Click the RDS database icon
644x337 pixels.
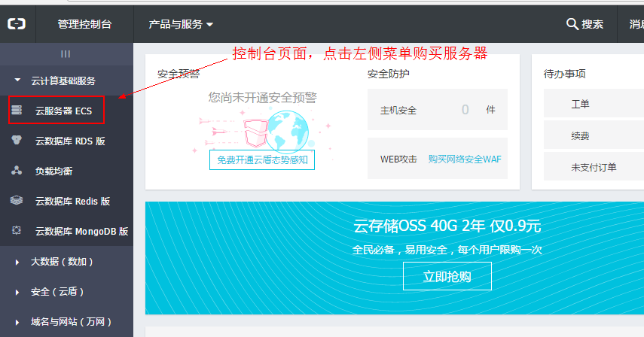point(17,141)
